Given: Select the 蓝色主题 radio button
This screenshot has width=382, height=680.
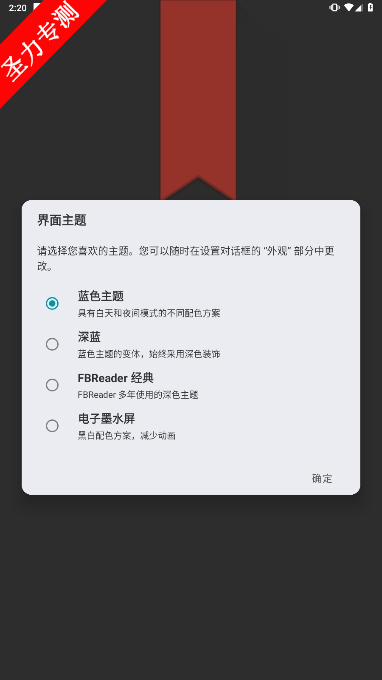Looking at the screenshot, I should [x=52, y=304].
